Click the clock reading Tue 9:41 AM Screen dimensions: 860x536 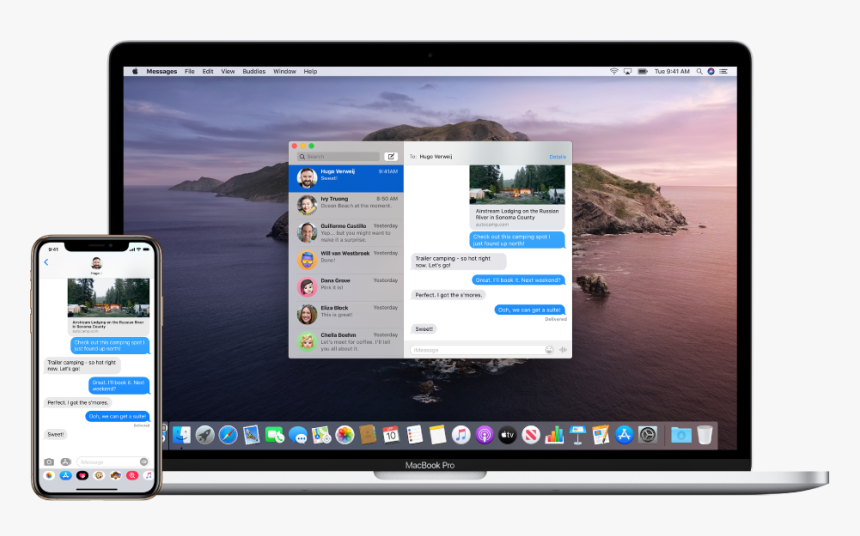(672, 71)
